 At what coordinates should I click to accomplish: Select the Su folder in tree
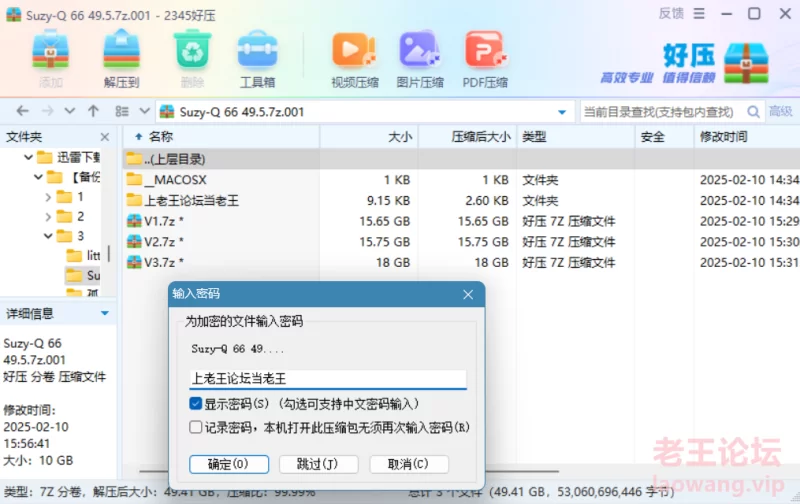point(83,275)
